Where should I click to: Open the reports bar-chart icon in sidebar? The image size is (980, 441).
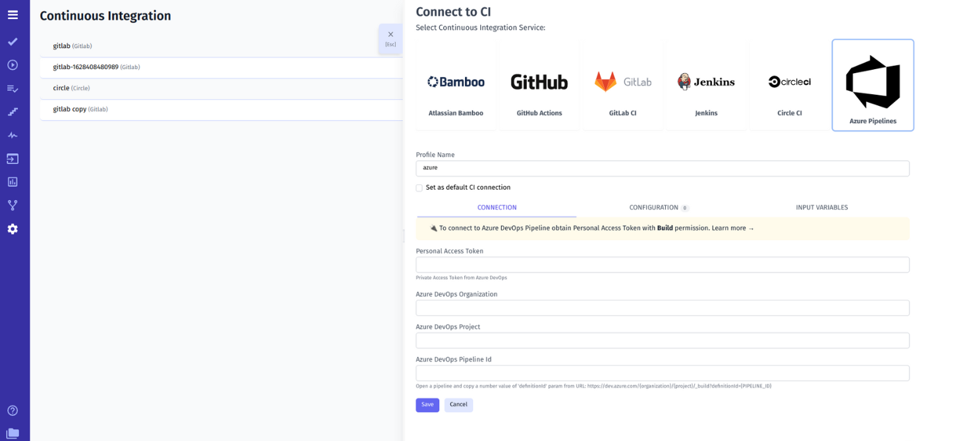[x=13, y=182]
